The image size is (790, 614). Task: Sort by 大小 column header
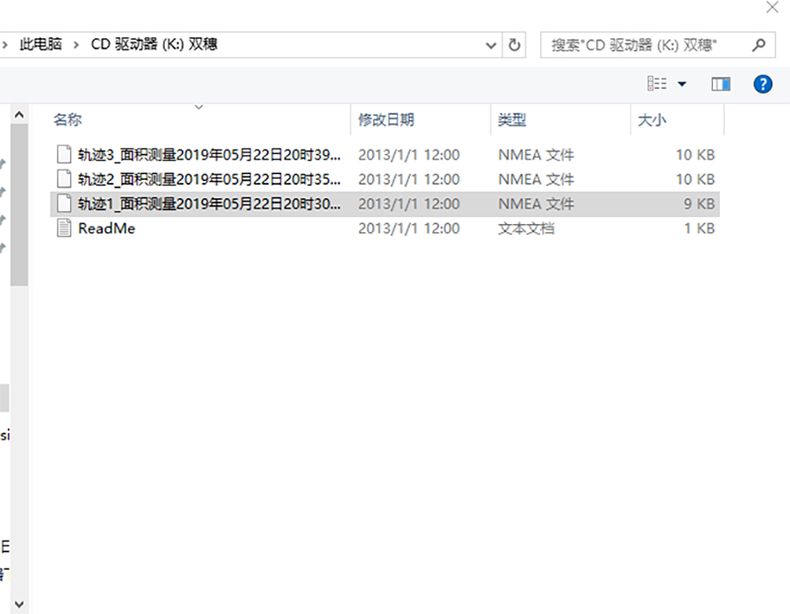(652, 120)
